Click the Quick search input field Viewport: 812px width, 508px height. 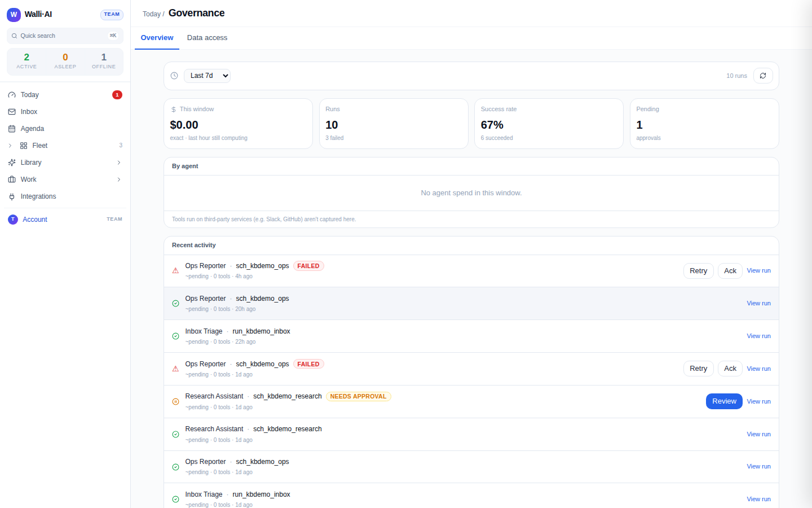pyautogui.click(x=65, y=36)
